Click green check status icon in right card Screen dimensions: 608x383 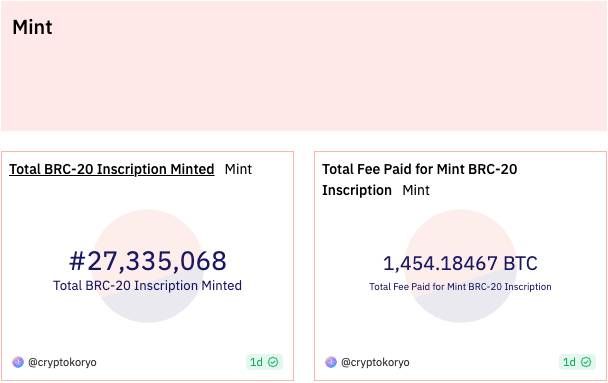point(586,362)
